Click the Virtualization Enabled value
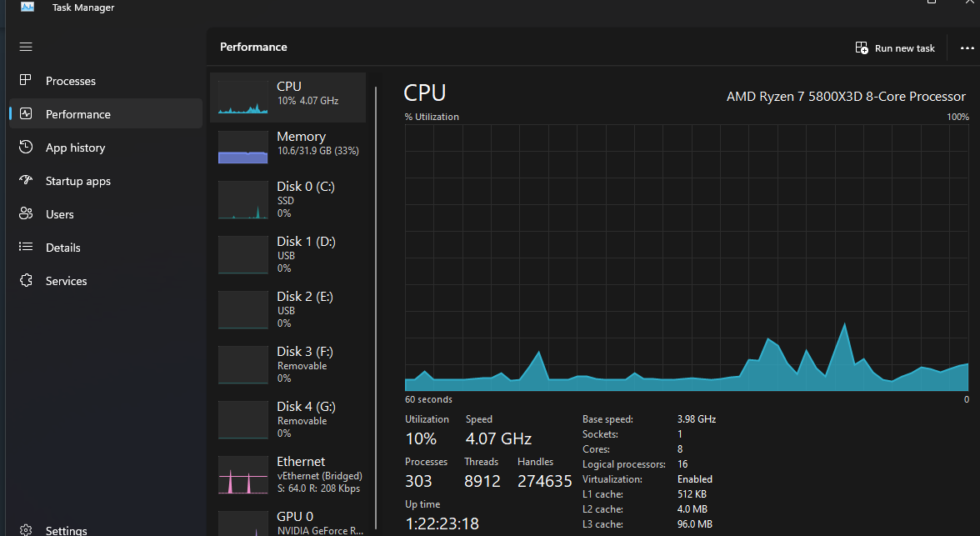980x536 pixels. [x=694, y=479]
